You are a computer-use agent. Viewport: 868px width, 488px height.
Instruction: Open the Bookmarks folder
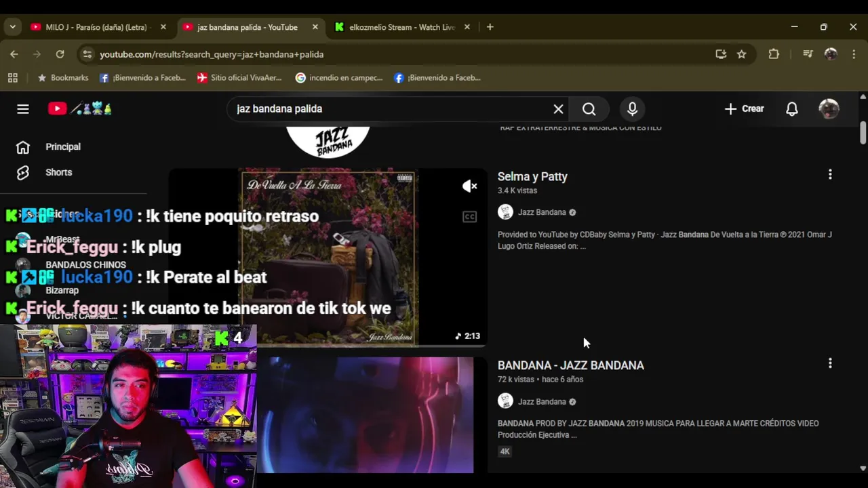(63, 78)
